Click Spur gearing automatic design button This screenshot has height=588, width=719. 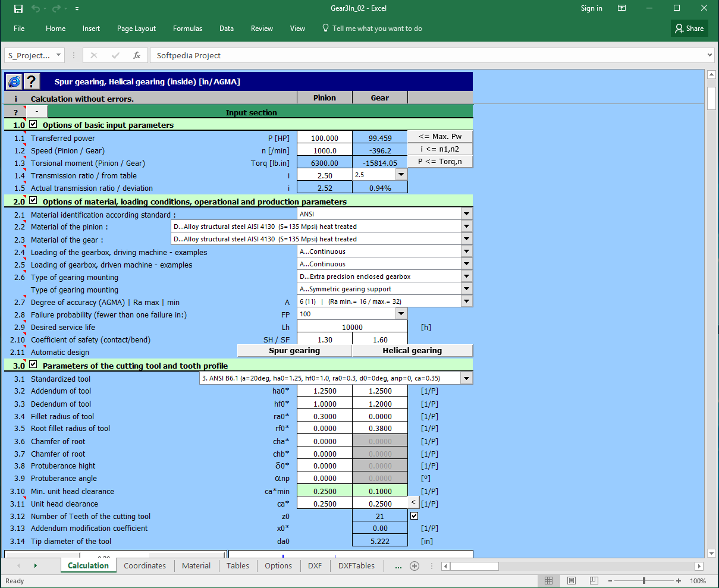(x=294, y=351)
